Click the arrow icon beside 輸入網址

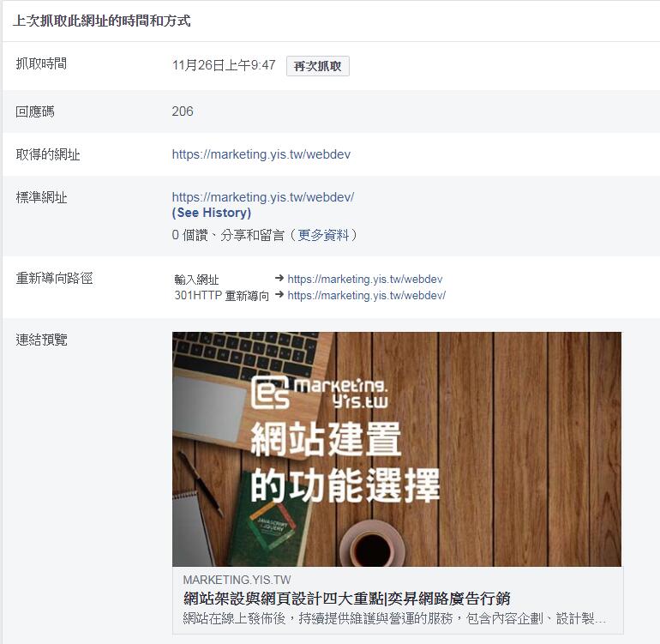point(279,278)
